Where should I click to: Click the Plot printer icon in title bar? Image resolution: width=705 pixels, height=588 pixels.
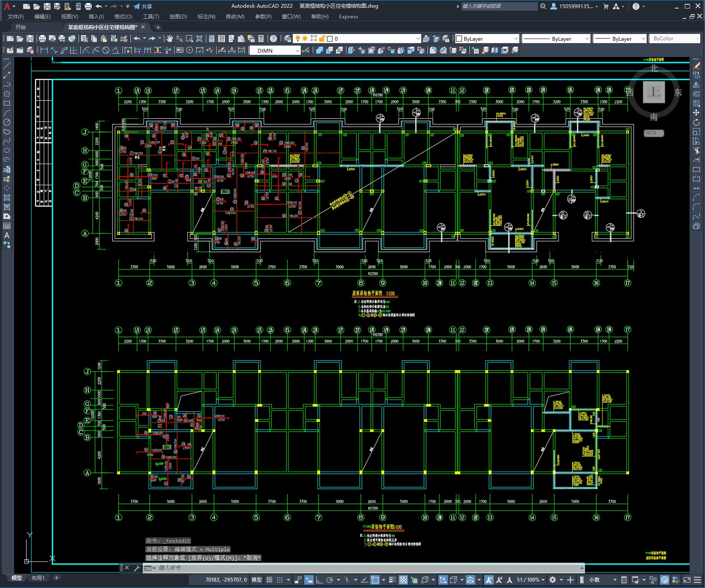88,6
